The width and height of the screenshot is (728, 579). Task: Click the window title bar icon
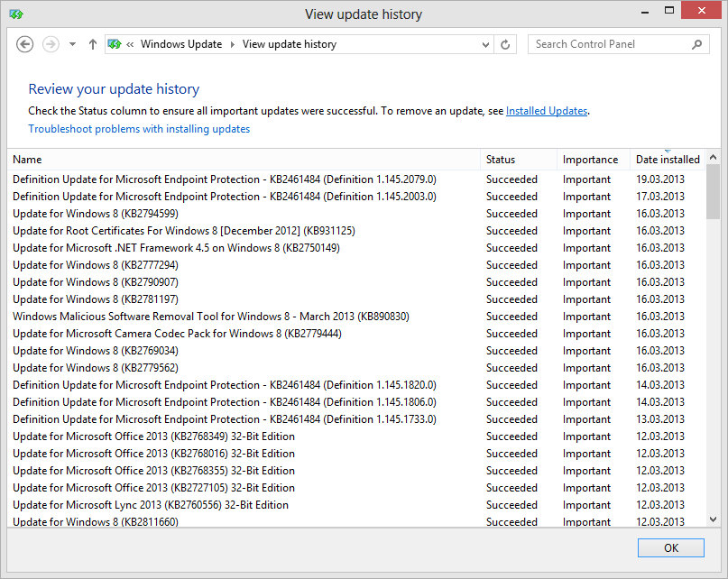click(16, 14)
